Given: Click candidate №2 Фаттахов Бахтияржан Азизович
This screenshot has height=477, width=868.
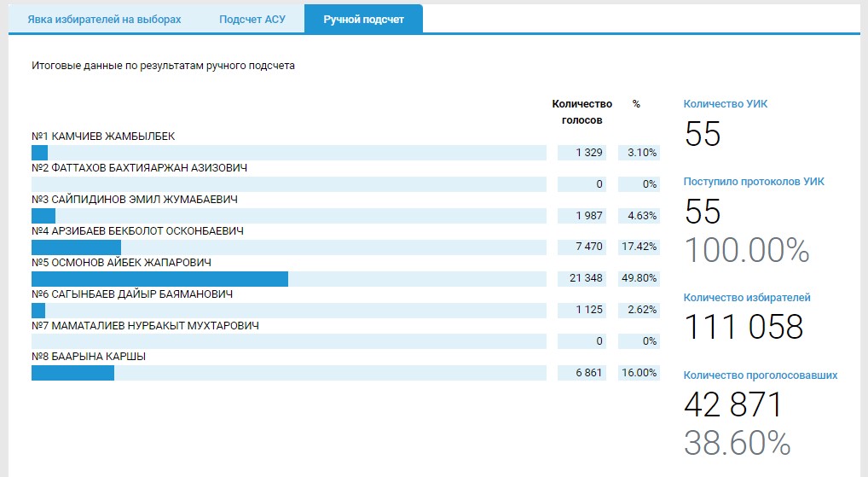Looking at the screenshot, I should (x=139, y=168).
